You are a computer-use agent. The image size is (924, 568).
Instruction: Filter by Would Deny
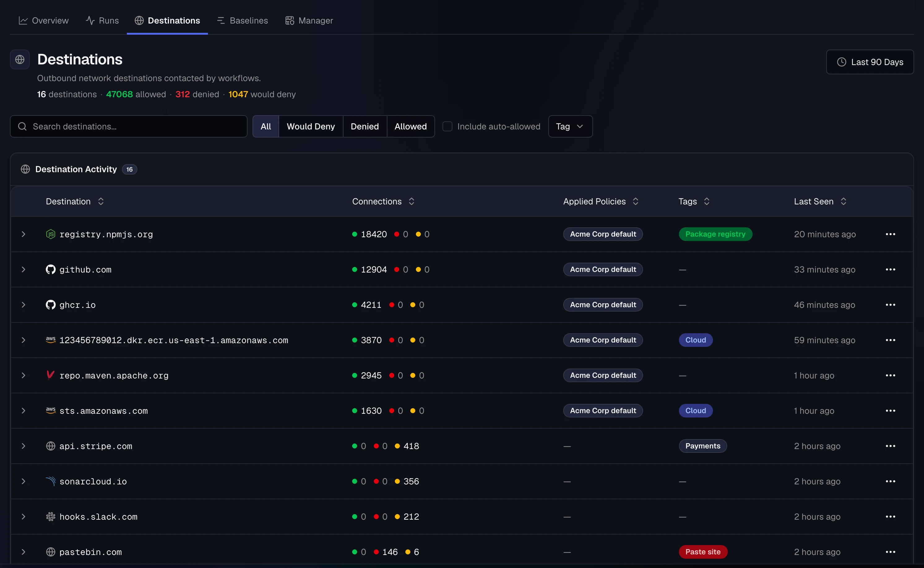(311, 127)
